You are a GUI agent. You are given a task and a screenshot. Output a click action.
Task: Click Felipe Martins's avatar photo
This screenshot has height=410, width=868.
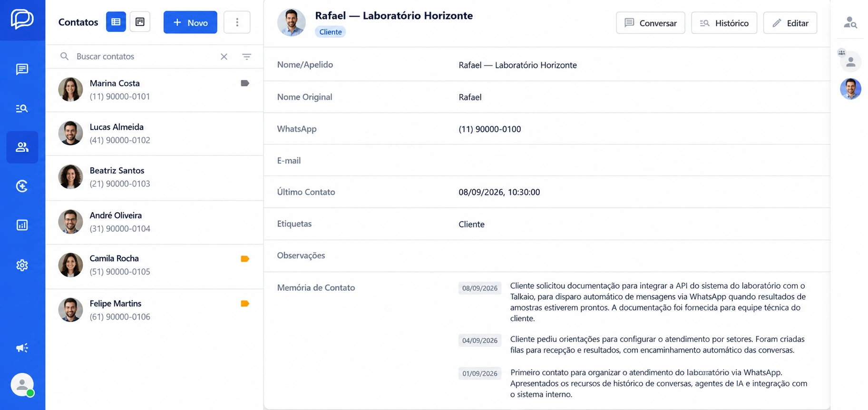(x=70, y=310)
